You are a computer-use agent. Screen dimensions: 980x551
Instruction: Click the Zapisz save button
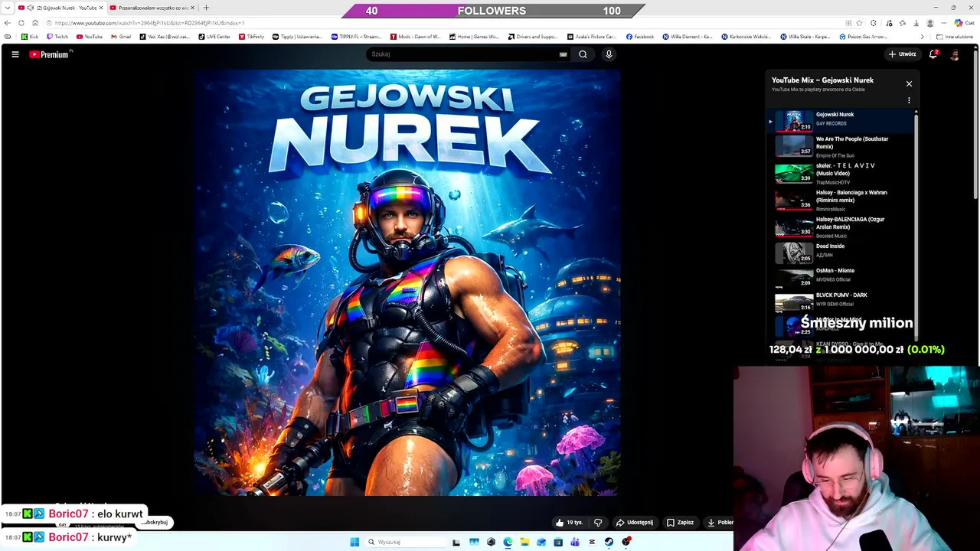[x=680, y=523]
